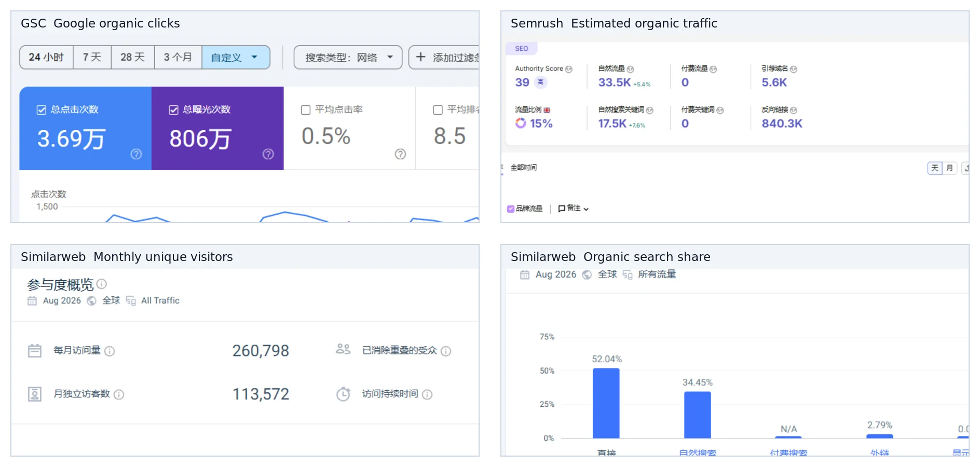Click the 2.79% bar in chart
This screenshot has width=980, height=467.
pos(880,436)
